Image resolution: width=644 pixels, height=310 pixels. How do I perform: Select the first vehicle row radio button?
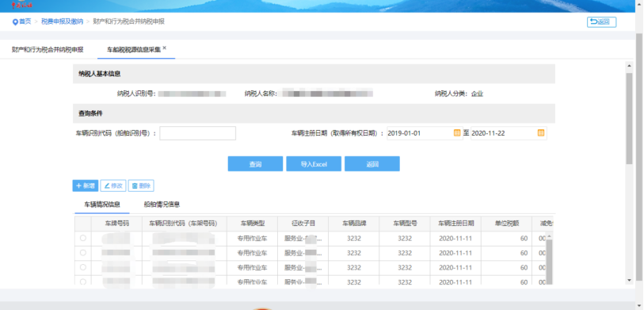tap(83, 238)
